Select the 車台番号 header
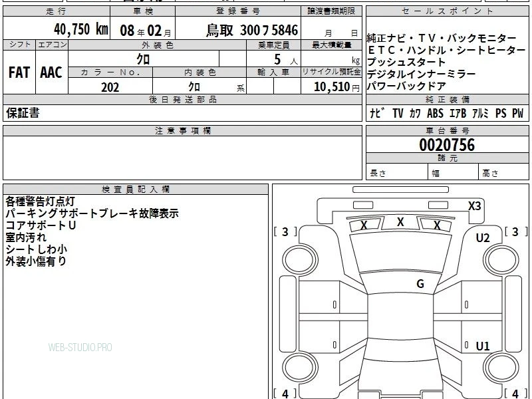The height and width of the screenshot is (399, 532). coord(447,130)
